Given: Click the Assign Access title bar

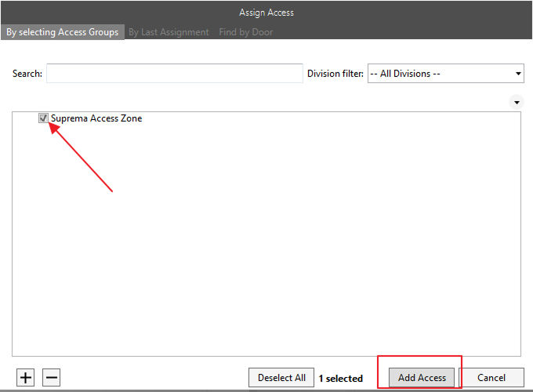Looking at the screenshot, I should point(266,13).
